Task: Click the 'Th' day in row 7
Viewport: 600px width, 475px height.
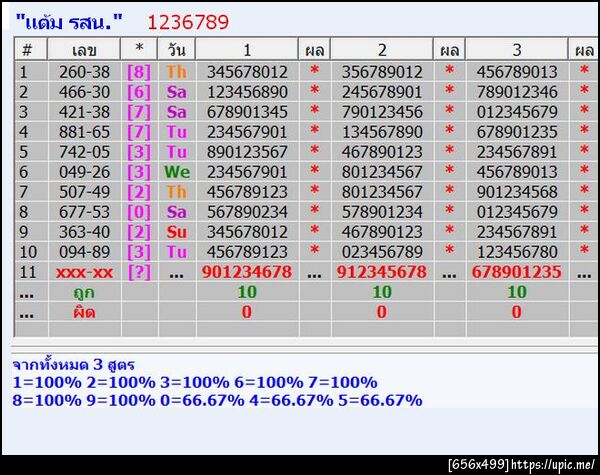Action: click(176, 192)
